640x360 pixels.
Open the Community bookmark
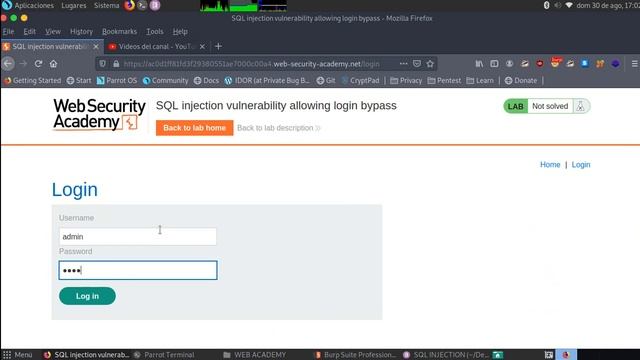165,81
